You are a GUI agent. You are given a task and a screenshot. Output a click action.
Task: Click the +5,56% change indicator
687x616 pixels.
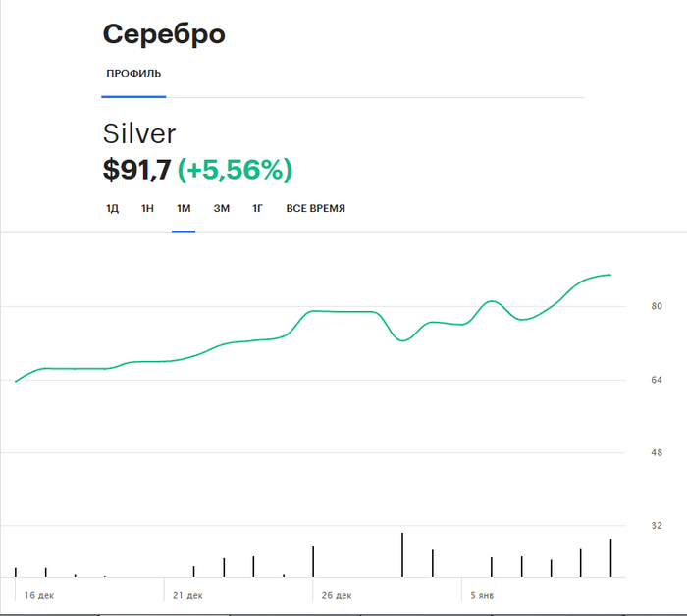[x=235, y=170]
